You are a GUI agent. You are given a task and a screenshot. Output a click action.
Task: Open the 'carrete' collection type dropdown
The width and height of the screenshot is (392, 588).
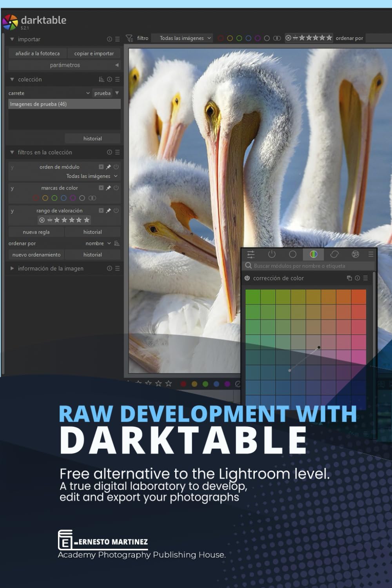(x=49, y=93)
